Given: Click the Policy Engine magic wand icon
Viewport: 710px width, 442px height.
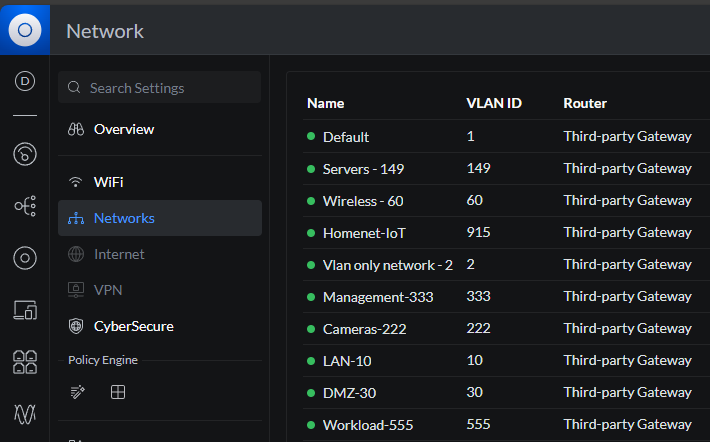Looking at the screenshot, I should pyautogui.click(x=78, y=392).
